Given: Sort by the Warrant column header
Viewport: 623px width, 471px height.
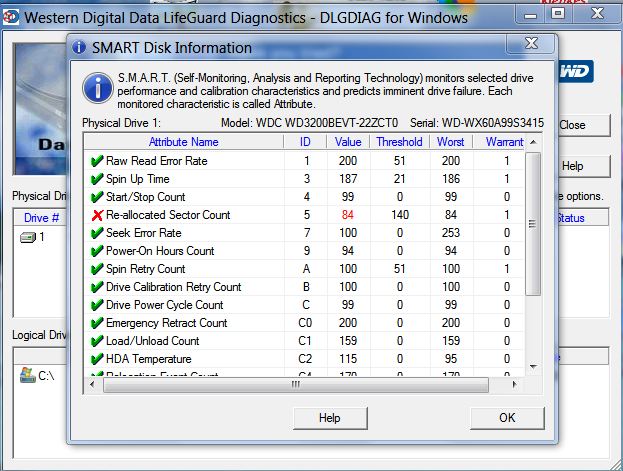Looking at the screenshot, I should pyautogui.click(x=499, y=142).
